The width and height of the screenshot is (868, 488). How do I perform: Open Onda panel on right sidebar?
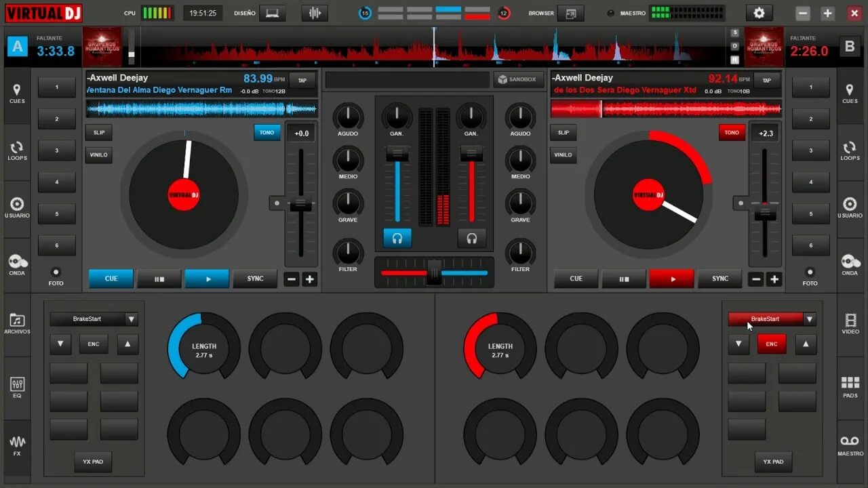[850, 265]
